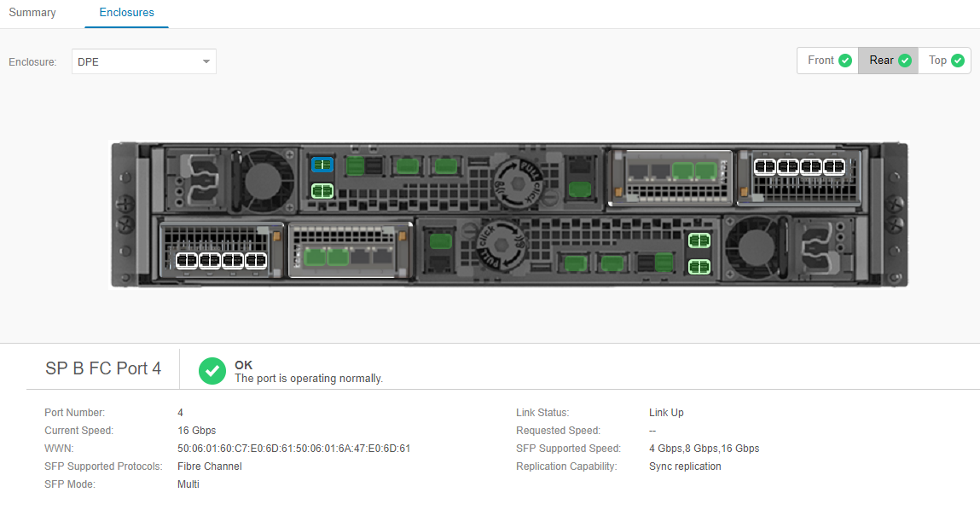
Task: Select first white port in upper-right four-port module
Action: click(x=765, y=167)
